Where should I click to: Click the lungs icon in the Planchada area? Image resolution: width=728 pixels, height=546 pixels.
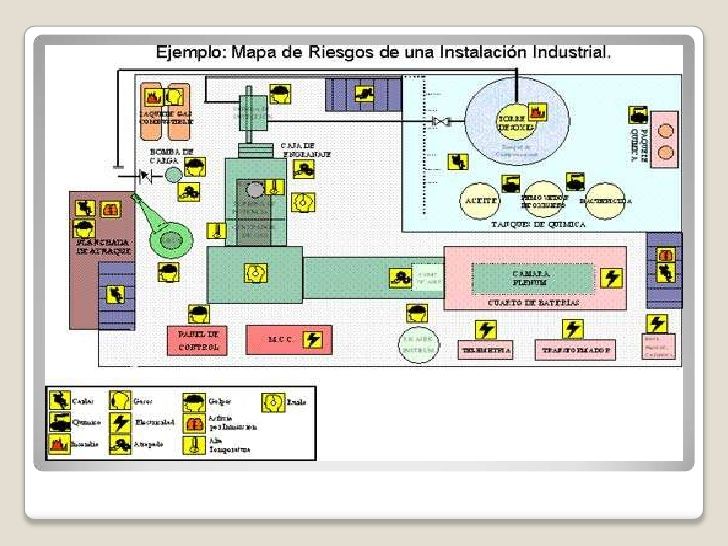pos(110,209)
